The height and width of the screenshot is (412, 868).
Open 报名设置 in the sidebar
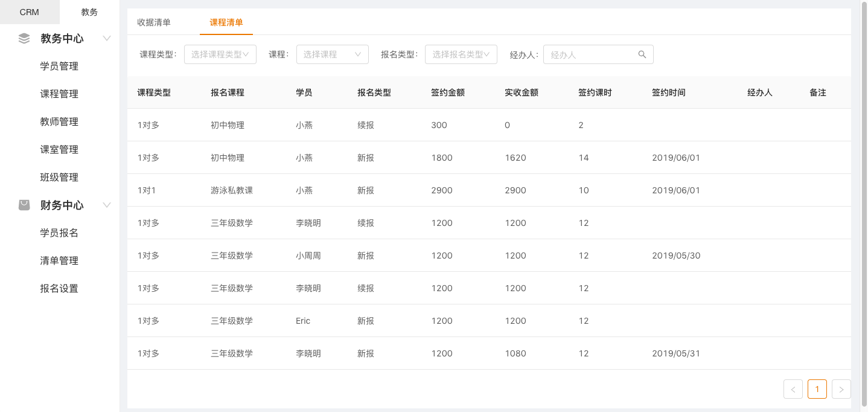[x=59, y=289]
